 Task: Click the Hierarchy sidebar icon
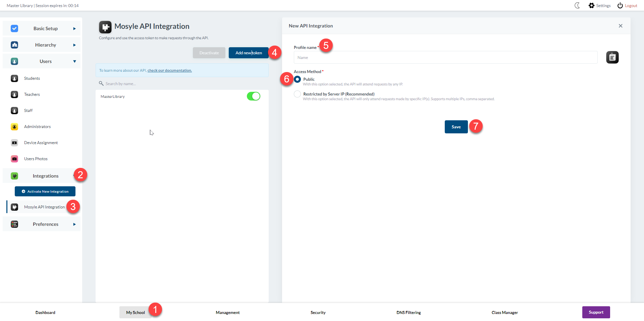coord(14,45)
